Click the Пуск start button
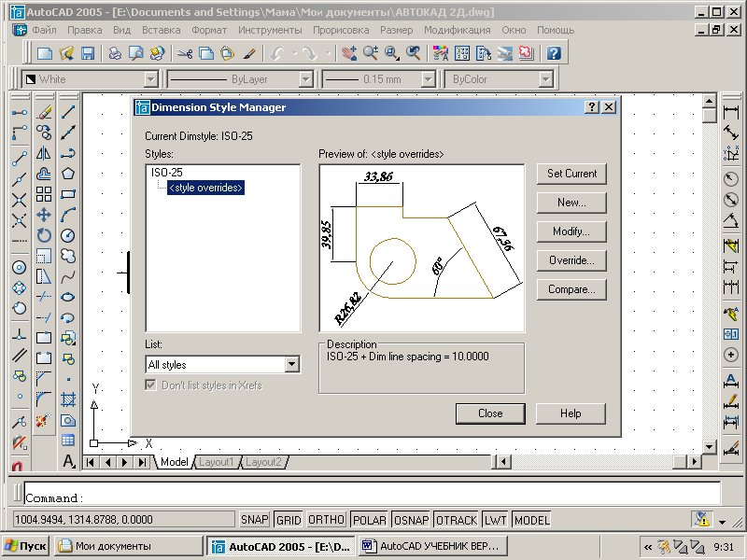 coord(26,546)
